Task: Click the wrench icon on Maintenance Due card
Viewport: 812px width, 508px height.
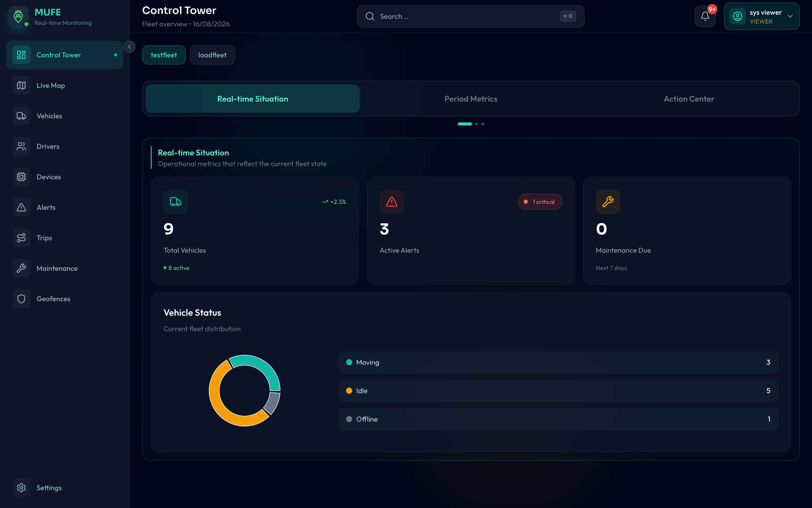Action: 608,202
